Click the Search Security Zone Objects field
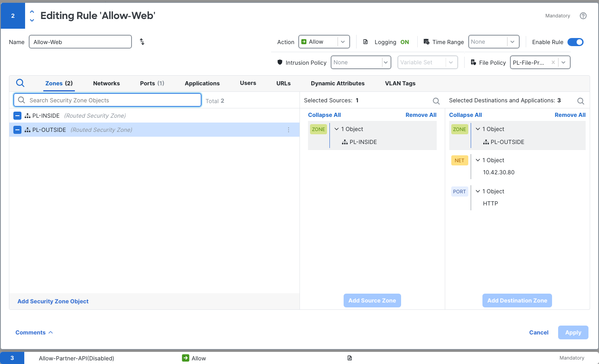The image size is (599, 364). (x=107, y=100)
